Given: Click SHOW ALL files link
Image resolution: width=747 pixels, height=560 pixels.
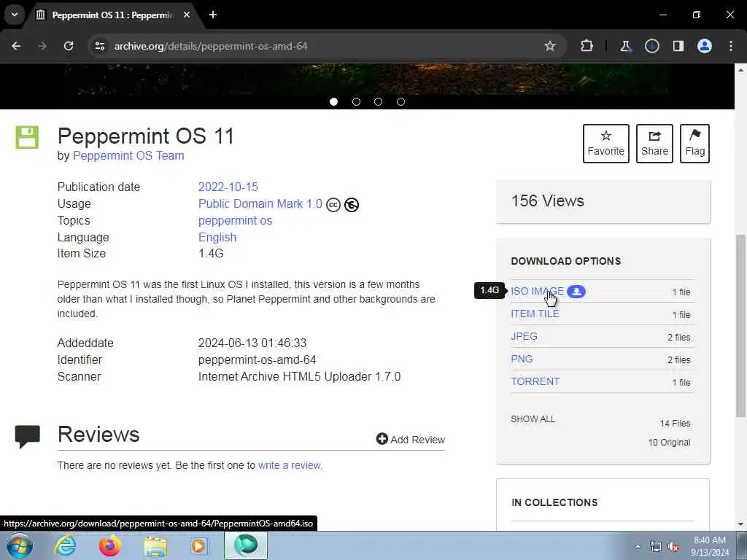Looking at the screenshot, I should (533, 419).
